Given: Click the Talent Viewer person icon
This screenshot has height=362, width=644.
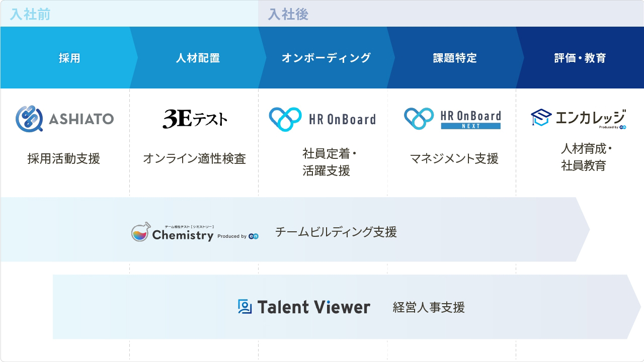Looking at the screenshot, I should [x=245, y=307].
